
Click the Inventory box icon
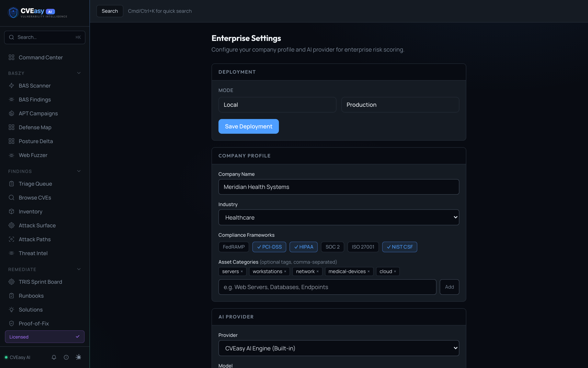click(x=11, y=211)
